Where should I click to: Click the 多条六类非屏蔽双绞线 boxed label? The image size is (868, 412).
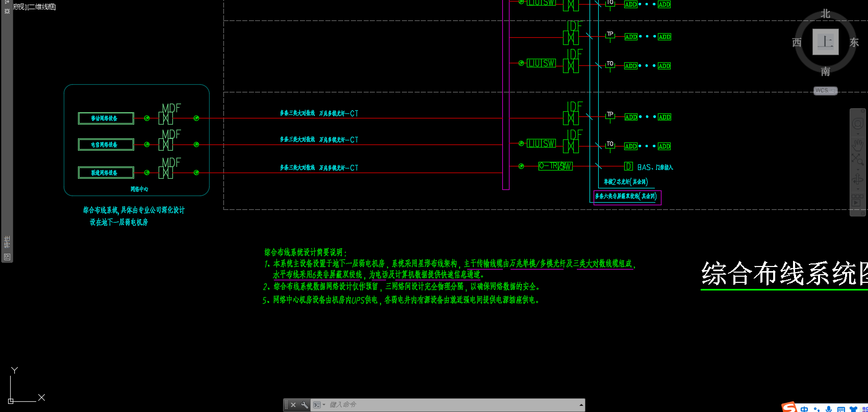click(627, 197)
